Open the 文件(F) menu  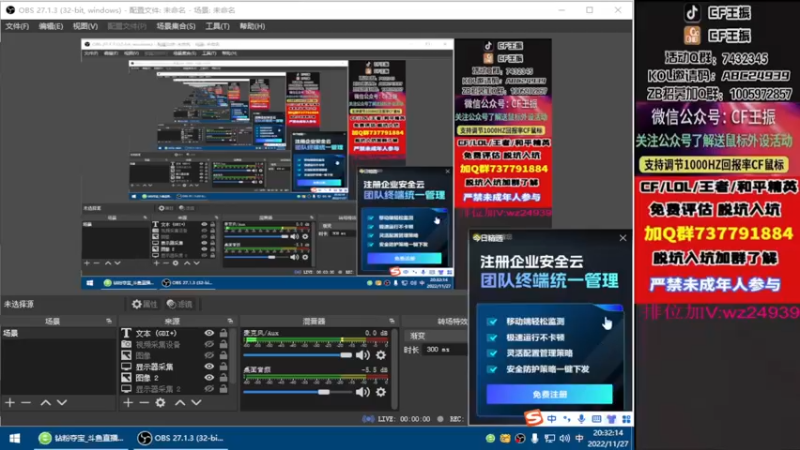17,26
